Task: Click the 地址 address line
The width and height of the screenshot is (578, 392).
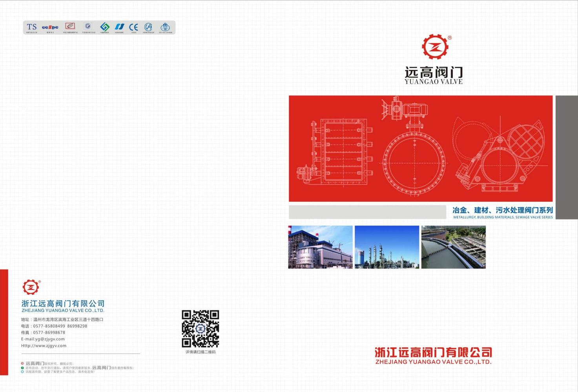Action: pos(62,319)
